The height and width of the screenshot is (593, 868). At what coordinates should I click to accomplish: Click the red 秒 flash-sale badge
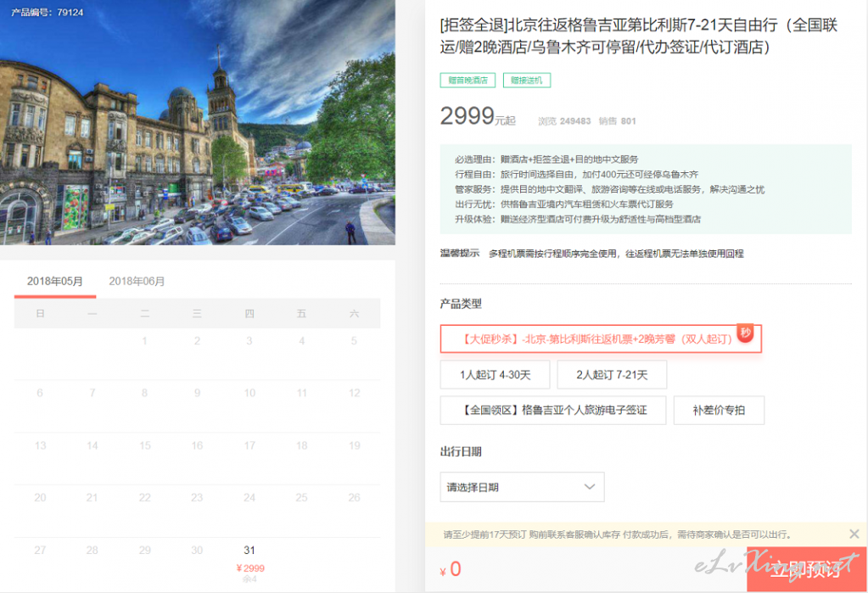pos(746,333)
